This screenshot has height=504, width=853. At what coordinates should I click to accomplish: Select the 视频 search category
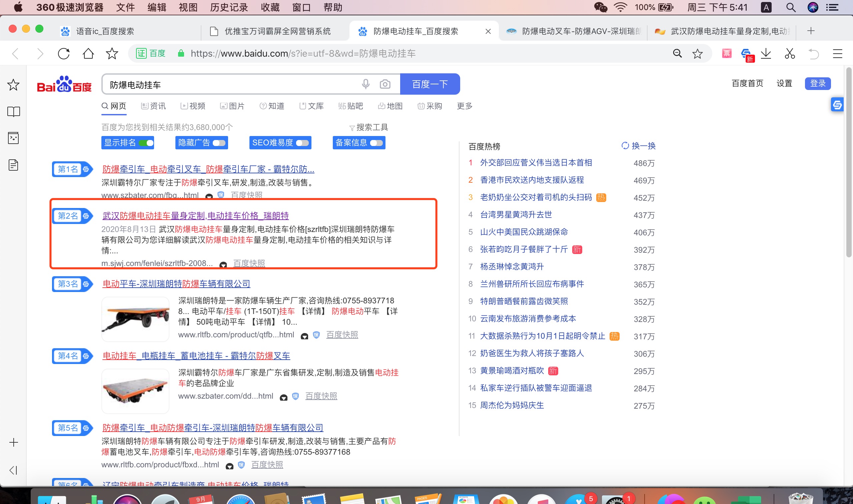(x=193, y=106)
